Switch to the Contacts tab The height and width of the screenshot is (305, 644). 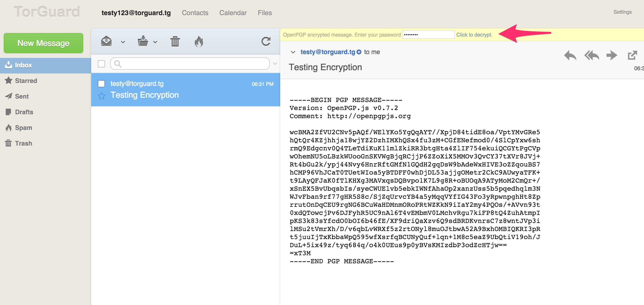(195, 13)
